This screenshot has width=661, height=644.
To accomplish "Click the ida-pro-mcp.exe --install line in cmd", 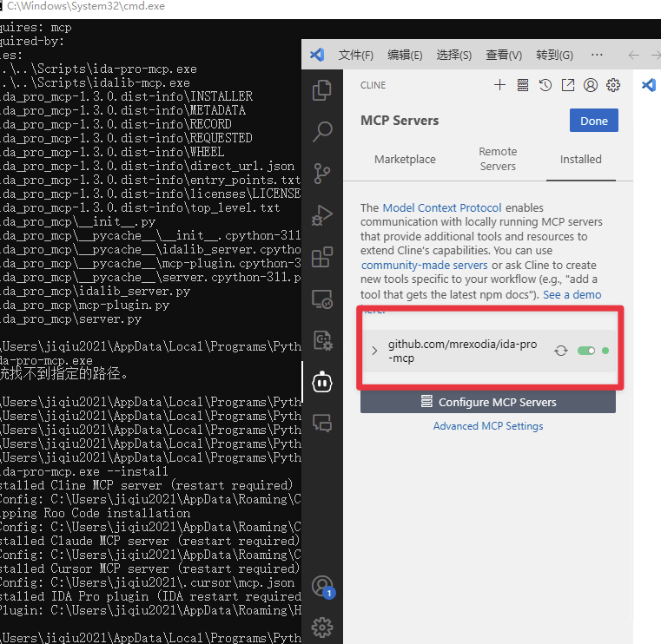I will pyautogui.click(x=84, y=471).
